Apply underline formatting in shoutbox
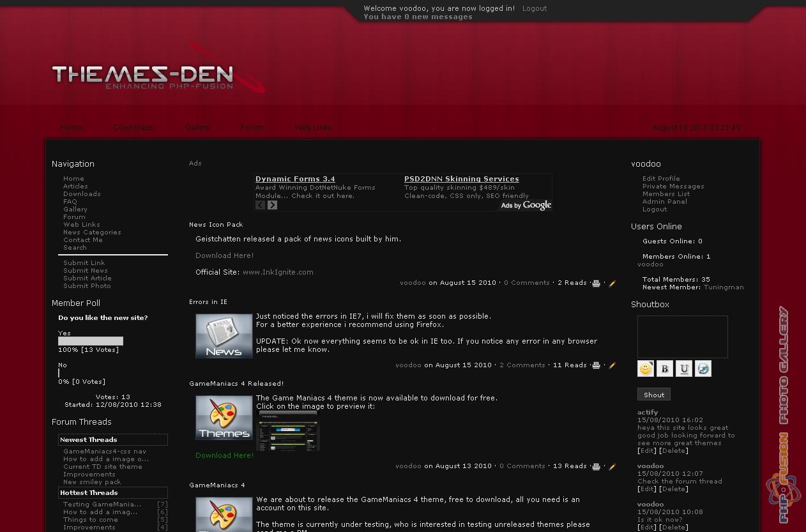The image size is (806, 532). click(684, 369)
